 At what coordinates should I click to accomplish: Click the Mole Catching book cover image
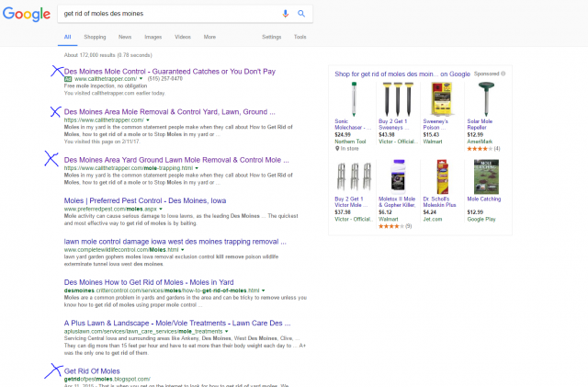486,176
